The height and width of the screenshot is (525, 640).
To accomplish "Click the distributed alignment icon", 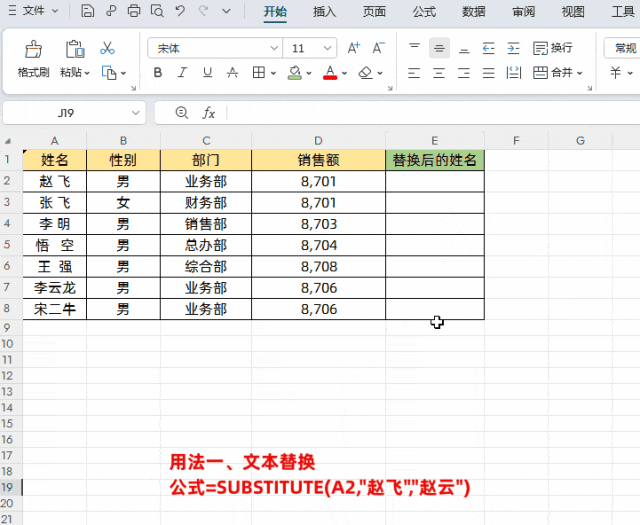I will point(513,73).
